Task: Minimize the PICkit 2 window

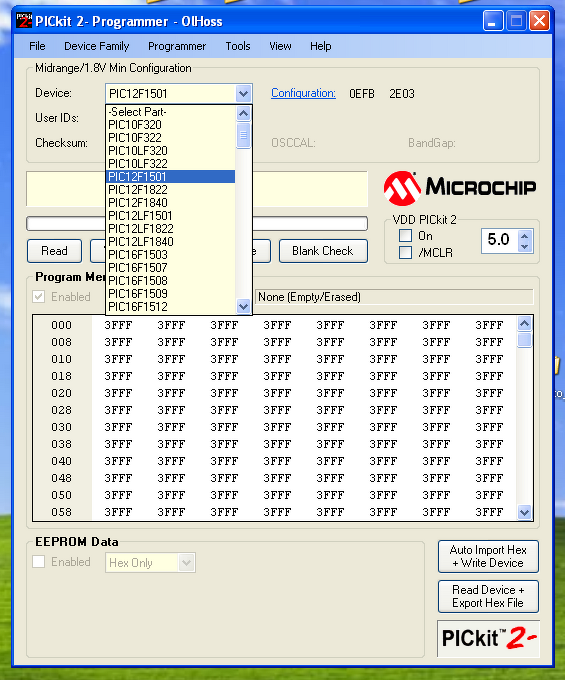Action: pos(493,20)
